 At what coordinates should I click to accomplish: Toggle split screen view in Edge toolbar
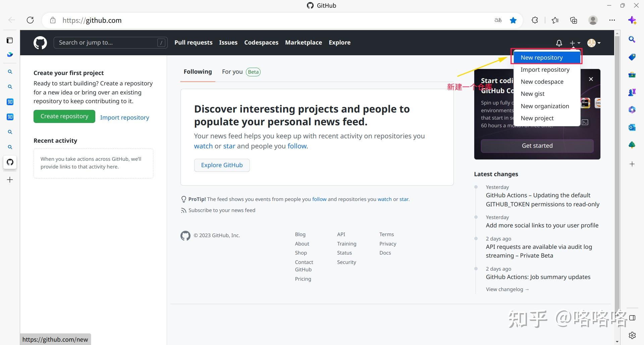[632, 318]
